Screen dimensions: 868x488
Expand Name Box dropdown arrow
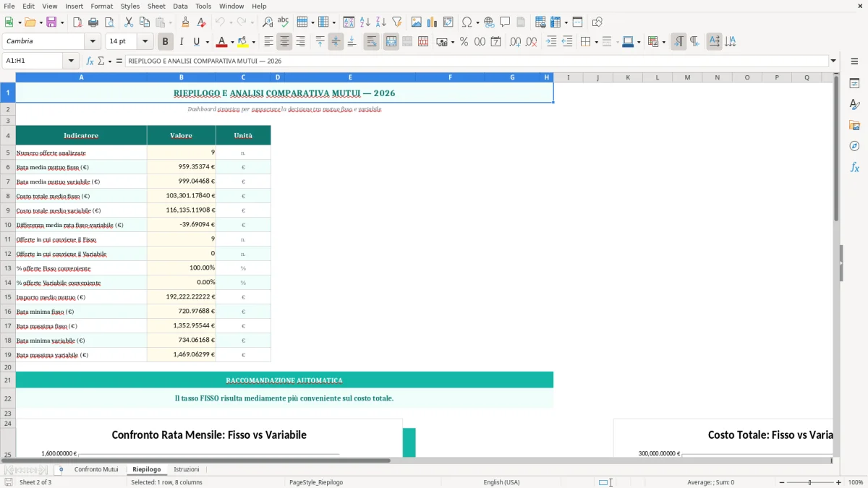coord(71,61)
